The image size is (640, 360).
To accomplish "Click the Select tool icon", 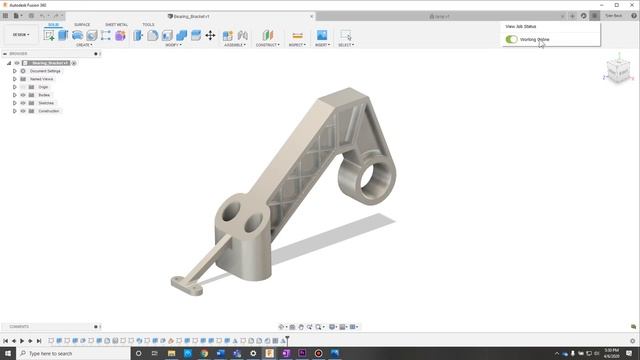I will pos(346,36).
